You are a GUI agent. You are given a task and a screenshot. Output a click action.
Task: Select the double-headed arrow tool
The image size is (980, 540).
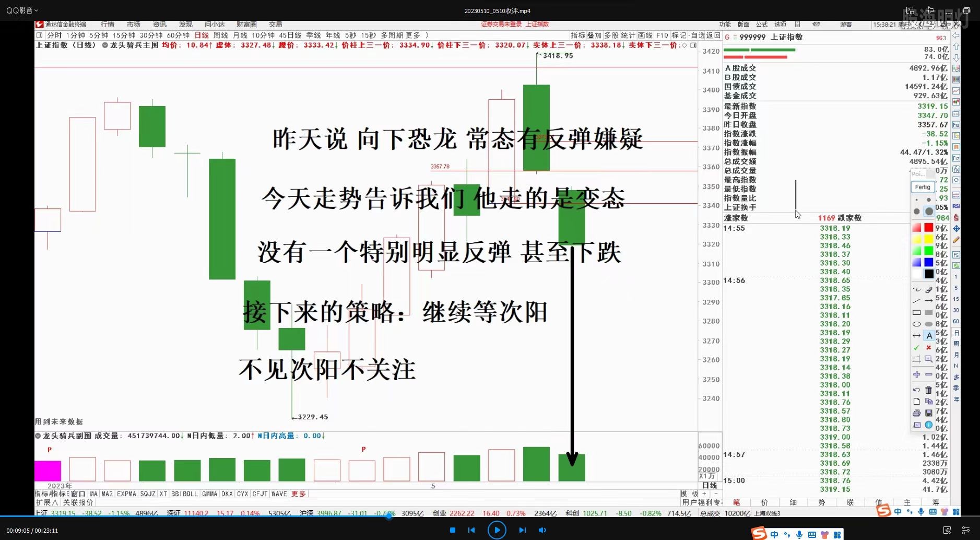click(x=917, y=335)
